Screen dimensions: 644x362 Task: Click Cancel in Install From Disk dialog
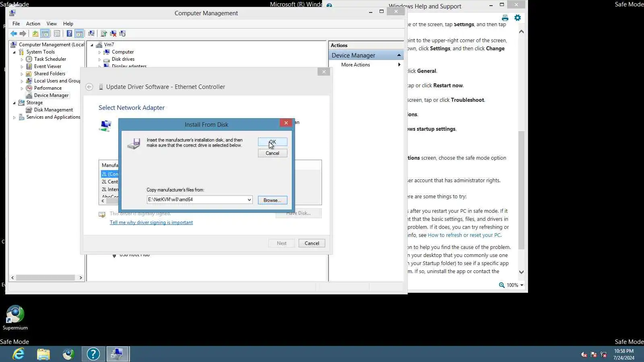272,153
